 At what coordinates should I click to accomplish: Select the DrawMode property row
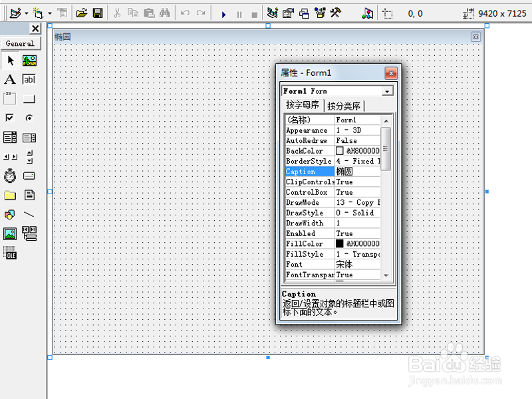tap(333, 203)
